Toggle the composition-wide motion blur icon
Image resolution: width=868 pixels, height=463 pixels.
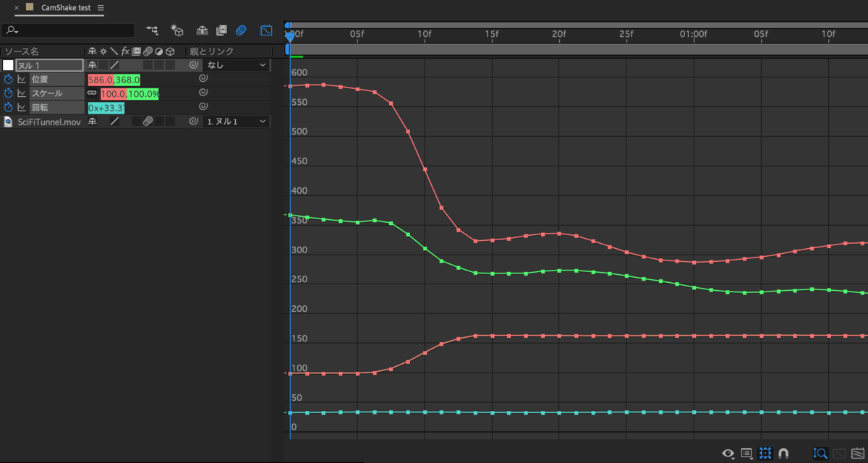242,30
